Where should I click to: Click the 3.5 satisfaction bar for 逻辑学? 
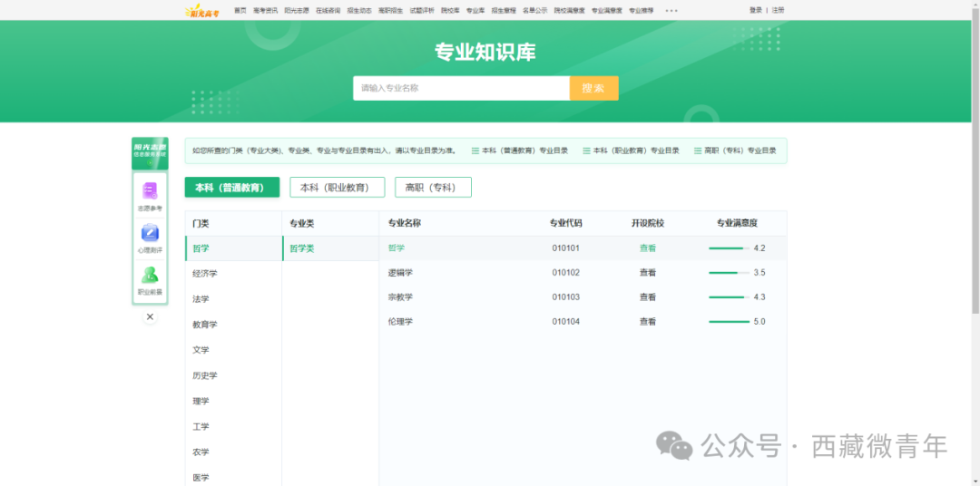tap(730, 272)
